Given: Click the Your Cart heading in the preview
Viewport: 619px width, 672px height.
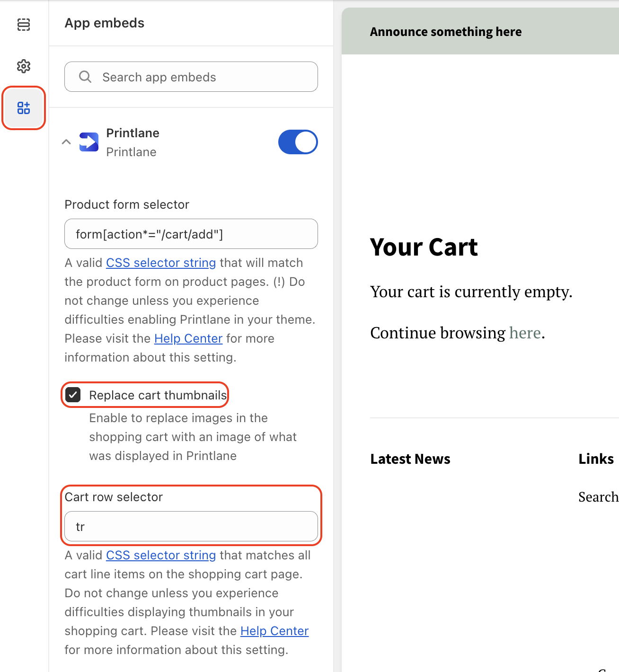Looking at the screenshot, I should click(424, 247).
